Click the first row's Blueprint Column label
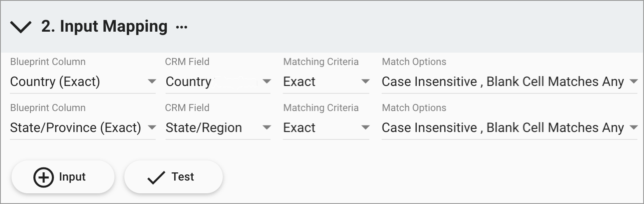The image size is (644, 204). click(x=48, y=62)
